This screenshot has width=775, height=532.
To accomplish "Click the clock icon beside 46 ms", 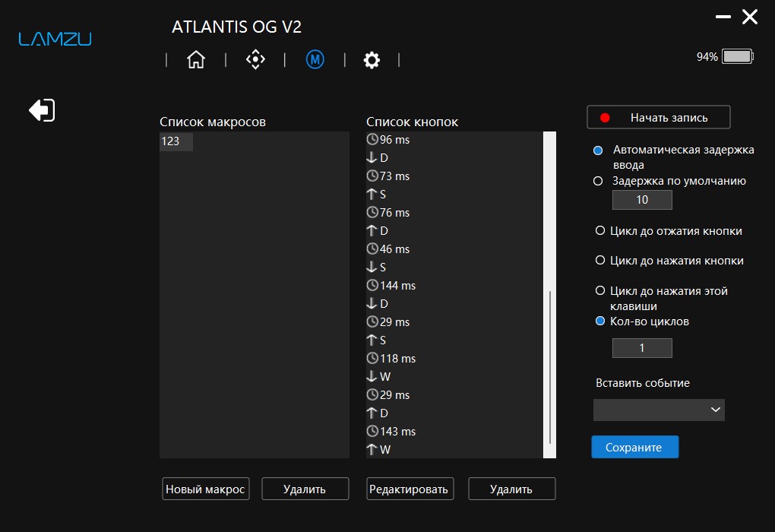I will click(372, 249).
